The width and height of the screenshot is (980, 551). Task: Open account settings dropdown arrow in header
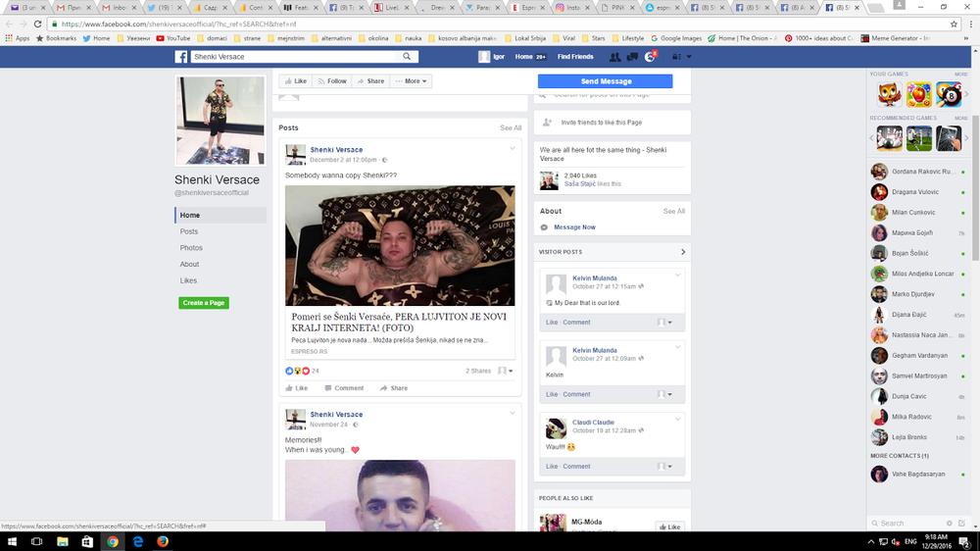coord(689,57)
